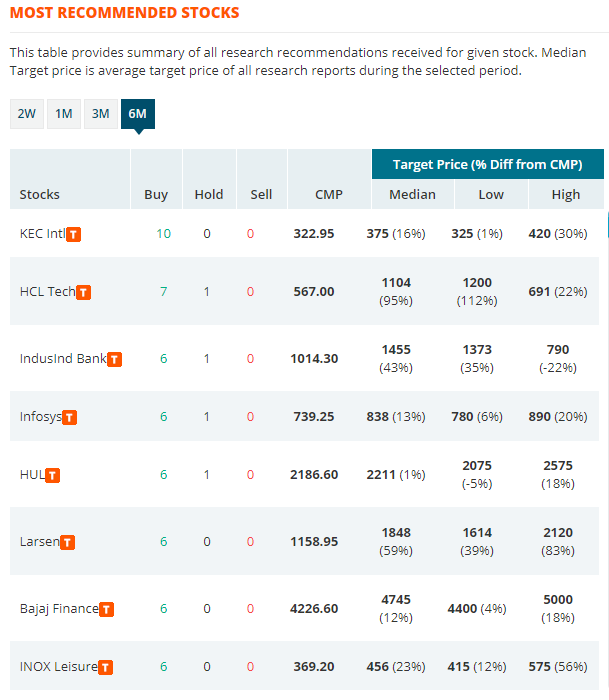Switch to the 3M period tab
Screen dimensions: 609x700
(x=101, y=114)
